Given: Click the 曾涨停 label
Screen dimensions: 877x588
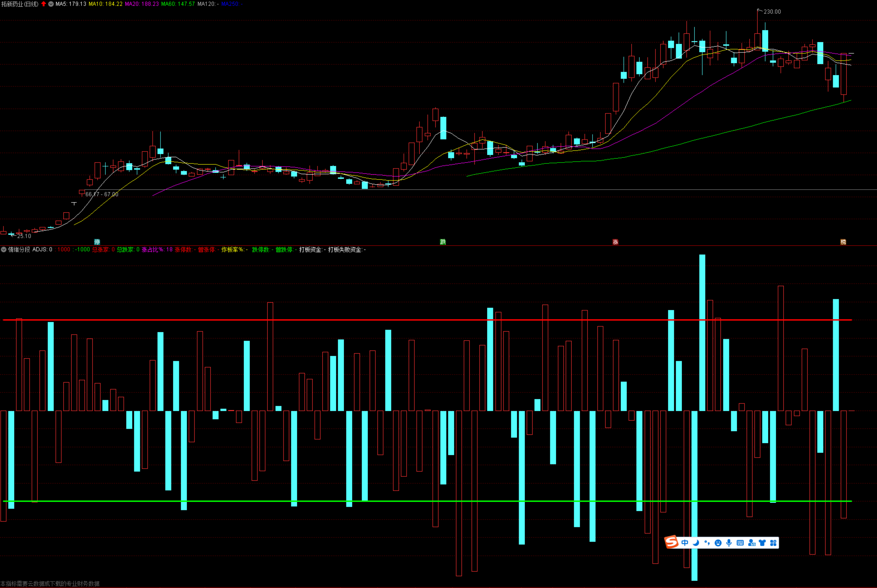Looking at the screenshot, I should (x=208, y=249).
